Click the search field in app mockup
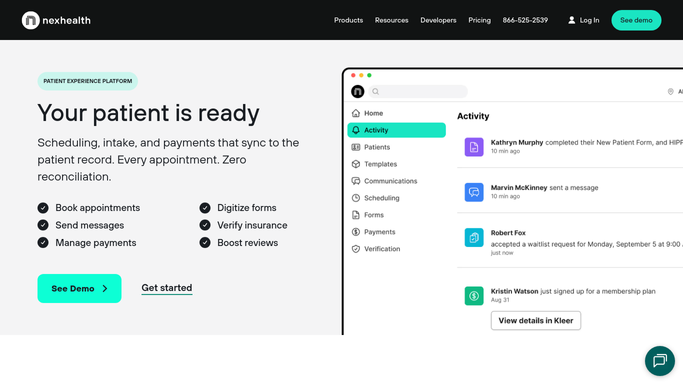This screenshot has width=683, height=384. coord(418,91)
